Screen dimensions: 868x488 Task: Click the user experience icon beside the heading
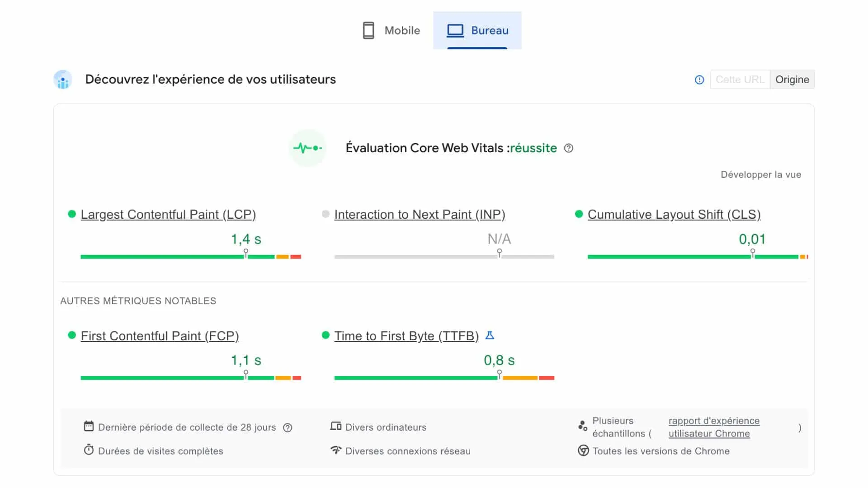pyautogui.click(x=63, y=79)
